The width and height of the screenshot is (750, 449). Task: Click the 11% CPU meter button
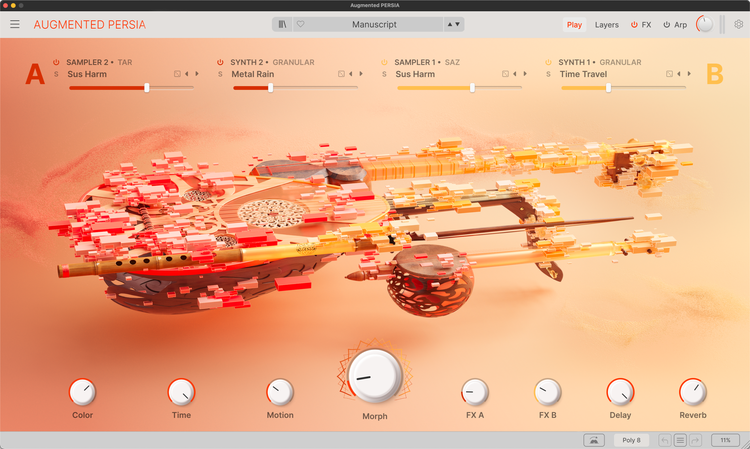pyautogui.click(x=725, y=440)
